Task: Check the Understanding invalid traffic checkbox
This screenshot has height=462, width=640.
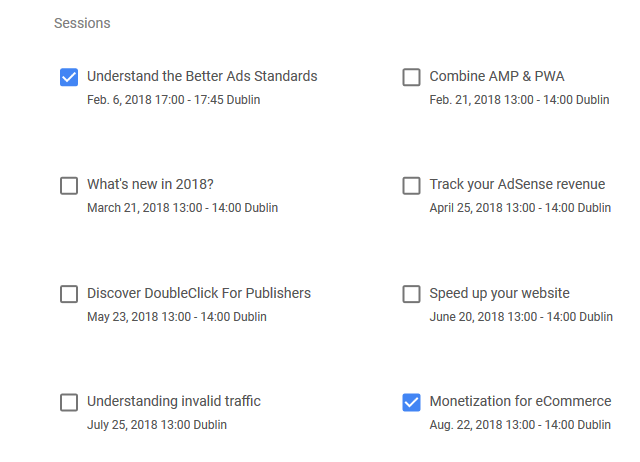Action: [x=69, y=402]
